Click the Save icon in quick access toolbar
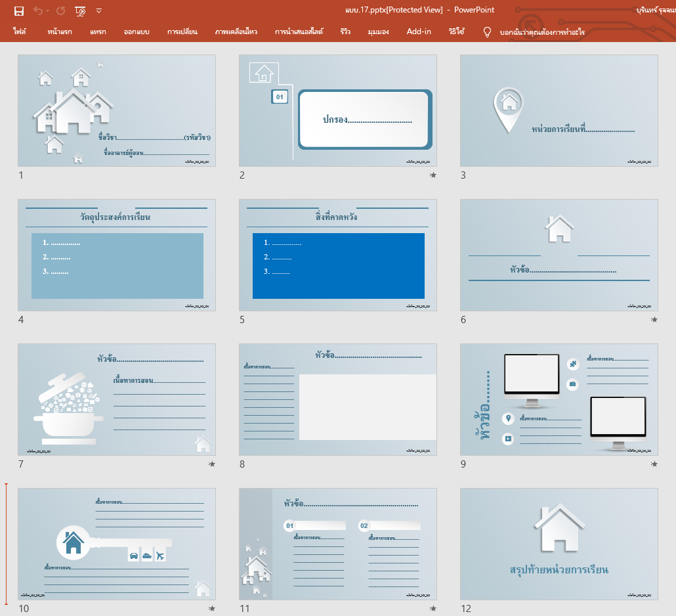 coord(19,11)
